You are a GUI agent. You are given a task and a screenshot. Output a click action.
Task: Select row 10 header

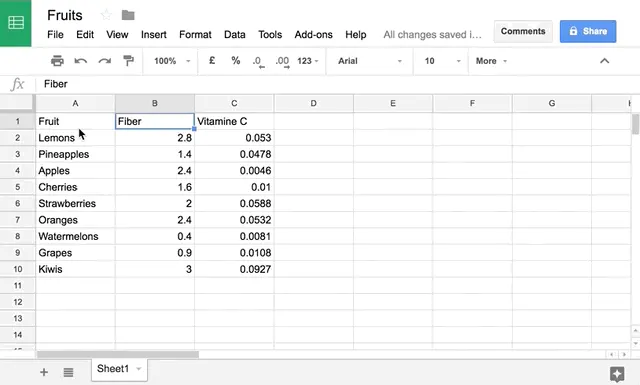pos(18,269)
